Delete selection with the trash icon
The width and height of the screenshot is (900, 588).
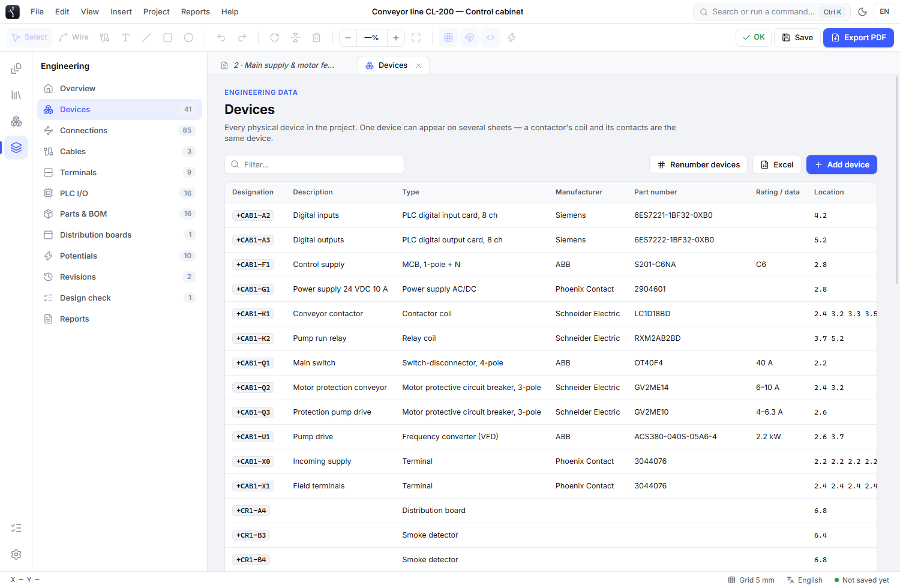(316, 37)
